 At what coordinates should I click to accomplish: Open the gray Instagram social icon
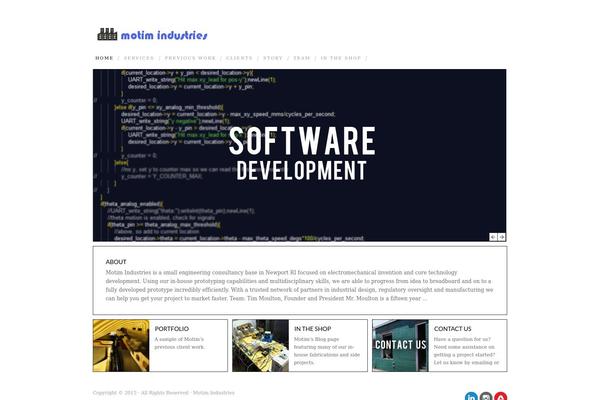(x=486, y=396)
